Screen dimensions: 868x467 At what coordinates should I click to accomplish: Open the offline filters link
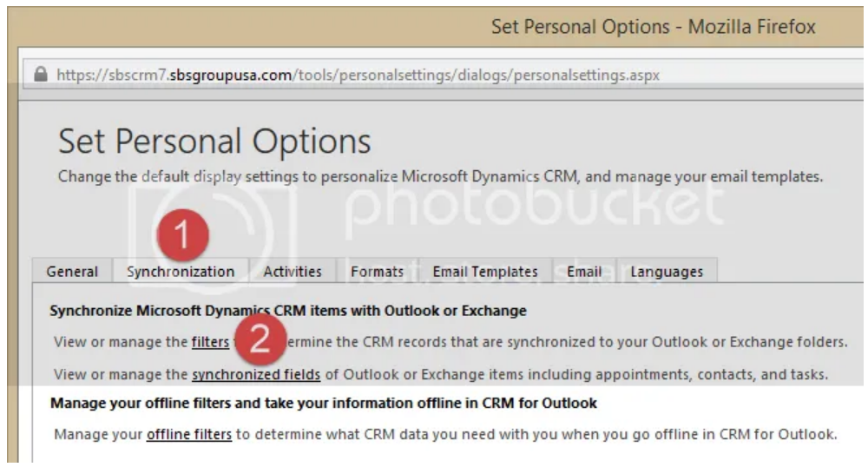(189, 434)
